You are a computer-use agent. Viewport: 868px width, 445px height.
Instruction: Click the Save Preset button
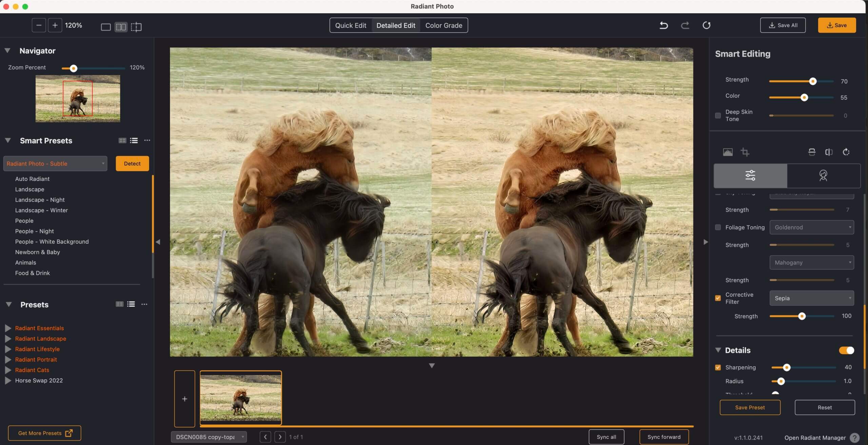point(750,407)
